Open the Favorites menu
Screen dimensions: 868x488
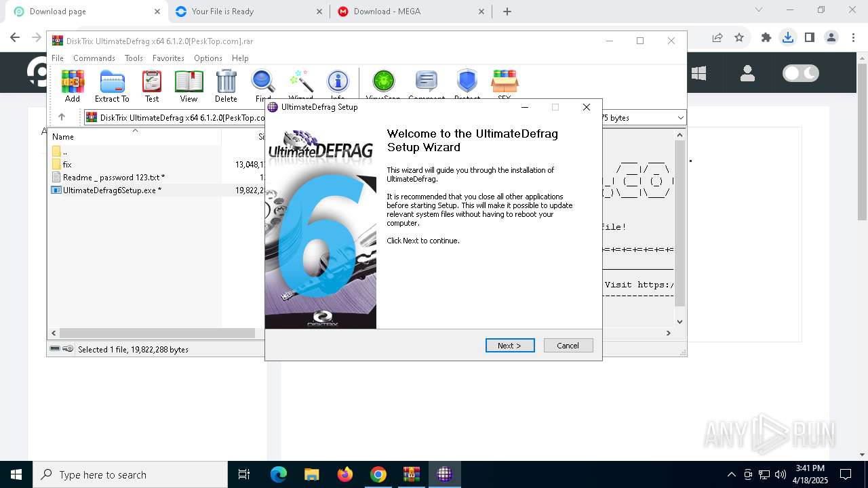168,58
